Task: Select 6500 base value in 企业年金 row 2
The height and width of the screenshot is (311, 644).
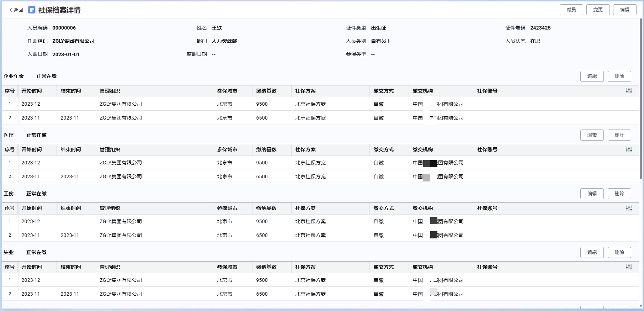Action: tap(262, 118)
